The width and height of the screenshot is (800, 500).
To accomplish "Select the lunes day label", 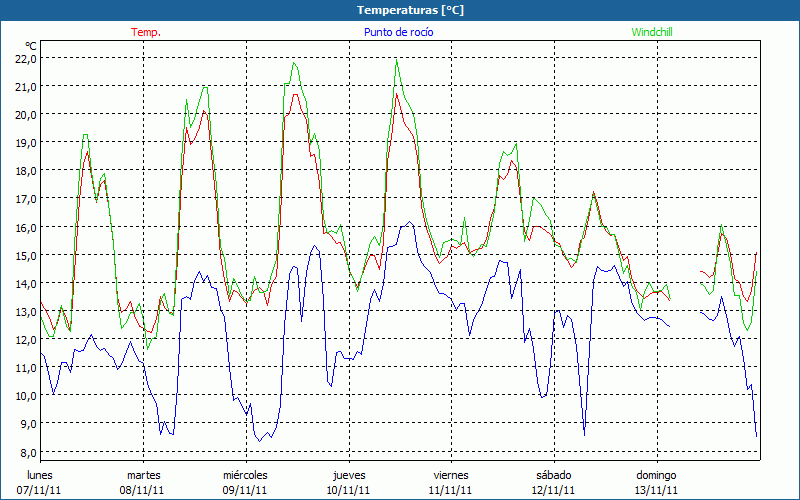I will click(x=40, y=475).
